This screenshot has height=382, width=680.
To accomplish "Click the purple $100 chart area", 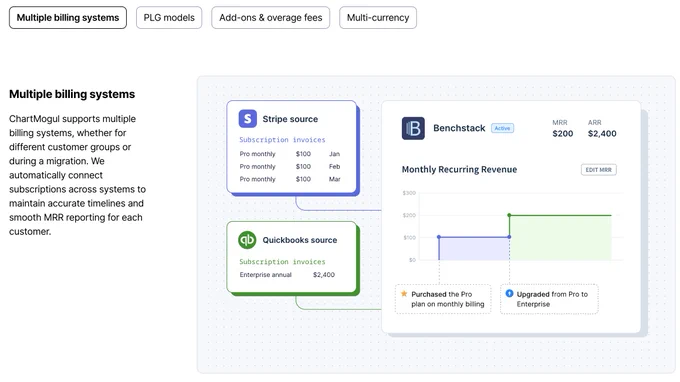I will [x=474, y=249].
